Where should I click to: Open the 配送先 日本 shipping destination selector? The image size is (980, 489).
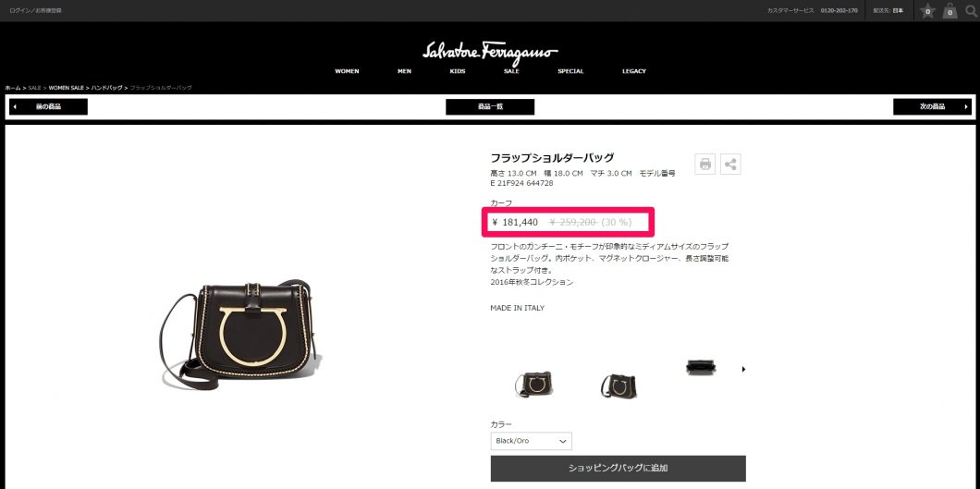888,10
